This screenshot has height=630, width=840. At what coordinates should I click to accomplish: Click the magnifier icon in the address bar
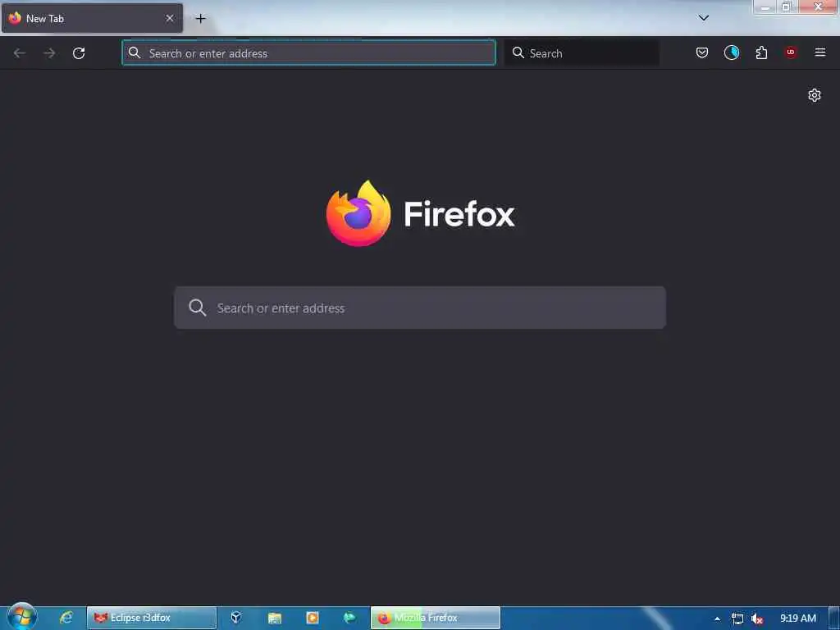click(x=135, y=52)
